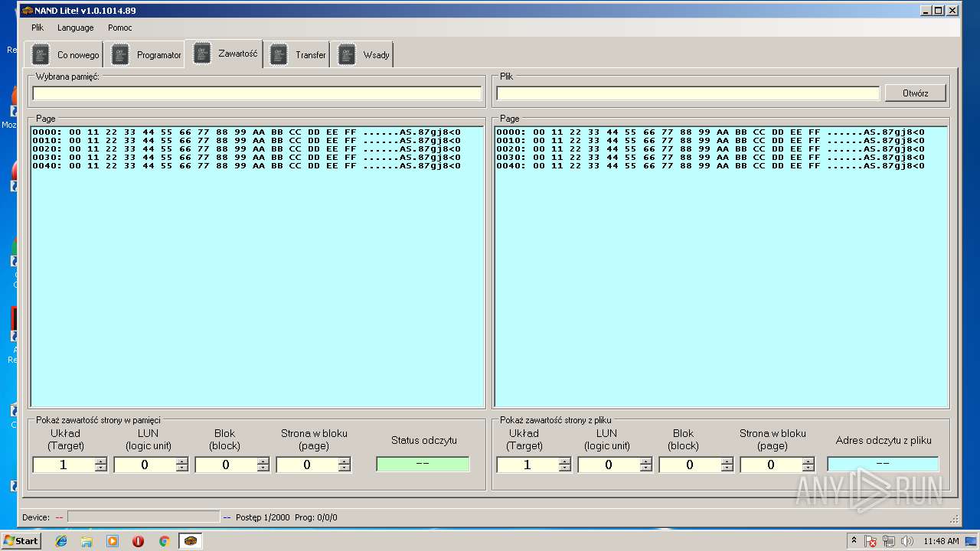980x551 pixels.
Task: Increase file Strona w bloku spinner value
Action: (808, 461)
